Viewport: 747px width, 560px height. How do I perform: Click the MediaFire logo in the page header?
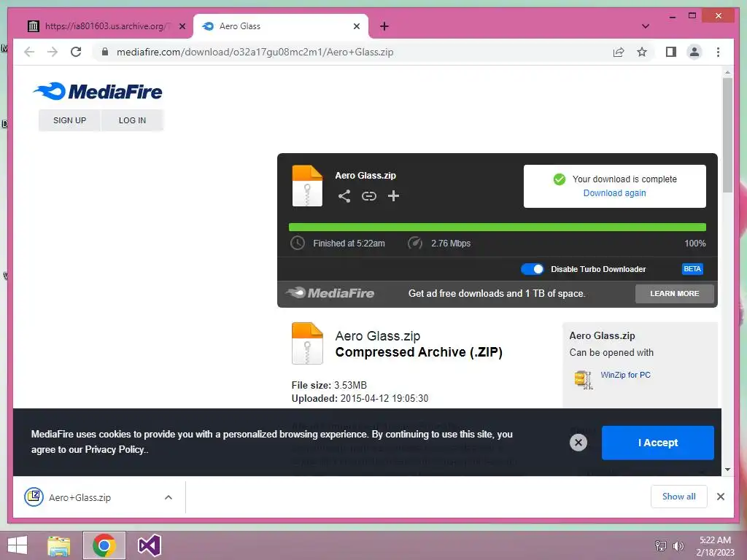[x=98, y=91]
